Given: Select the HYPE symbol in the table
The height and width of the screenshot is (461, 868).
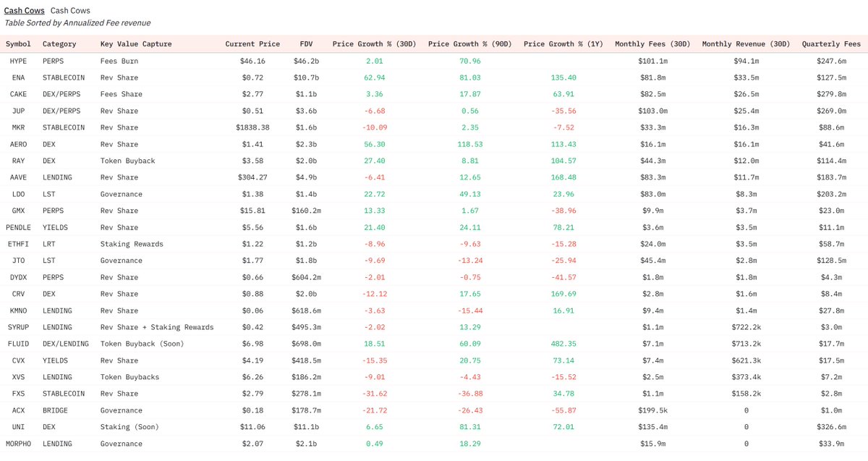Looking at the screenshot, I should click(x=18, y=61).
